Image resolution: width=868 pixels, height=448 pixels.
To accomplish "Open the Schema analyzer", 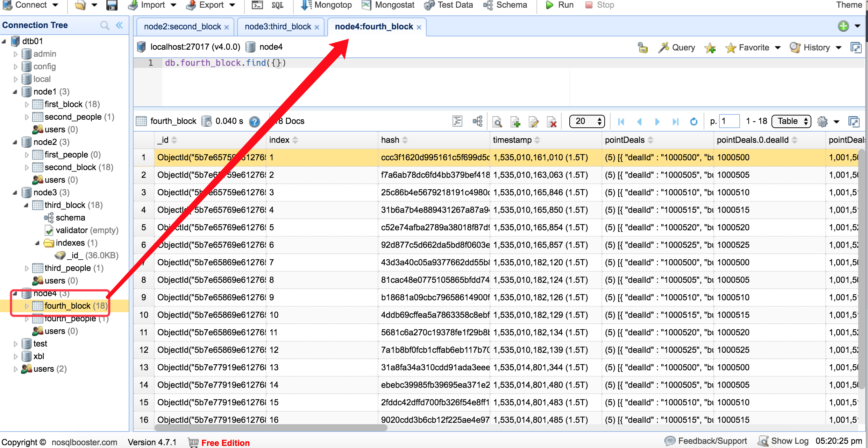I will [x=505, y=5].
